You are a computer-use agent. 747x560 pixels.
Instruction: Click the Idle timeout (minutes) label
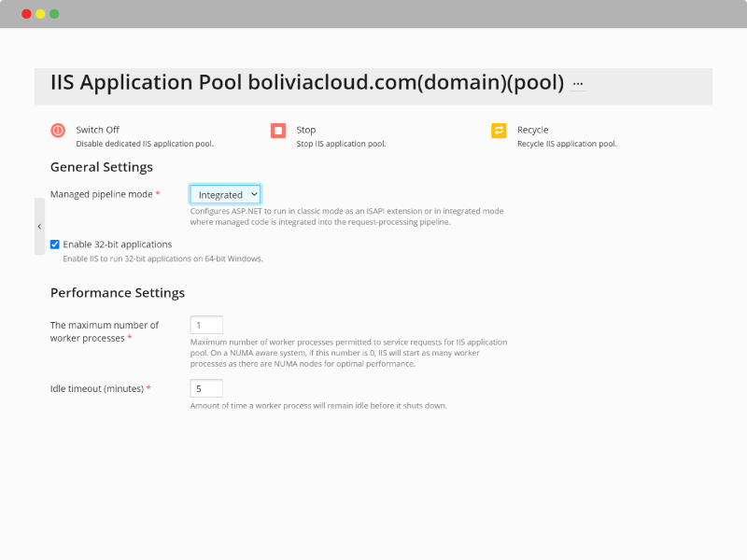[97, 388]
